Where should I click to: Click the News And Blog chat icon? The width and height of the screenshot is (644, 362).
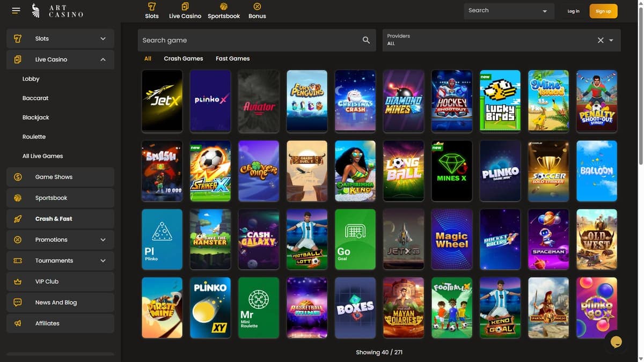pyautogui.click(x=18, y=302)
